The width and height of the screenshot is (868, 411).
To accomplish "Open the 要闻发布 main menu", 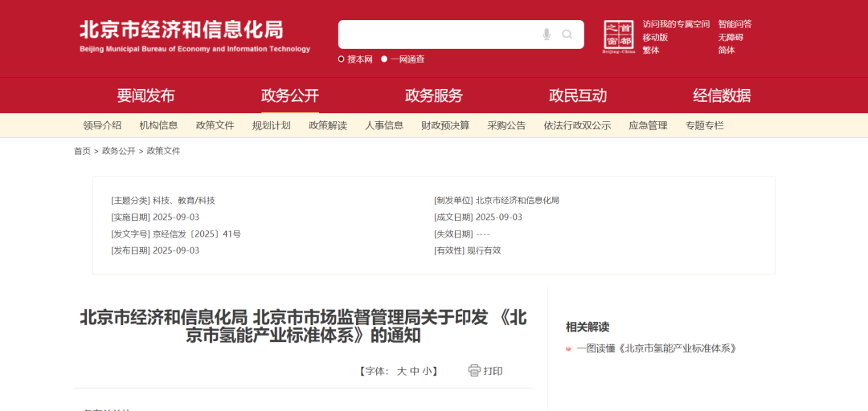I will click(145, 96).
